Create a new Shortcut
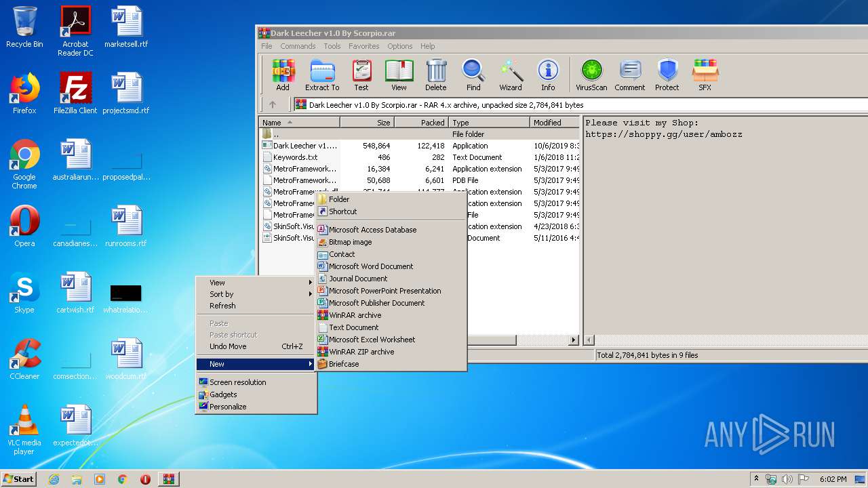The height and width of the screenshot is (488, 868). (x=391, y=211)
